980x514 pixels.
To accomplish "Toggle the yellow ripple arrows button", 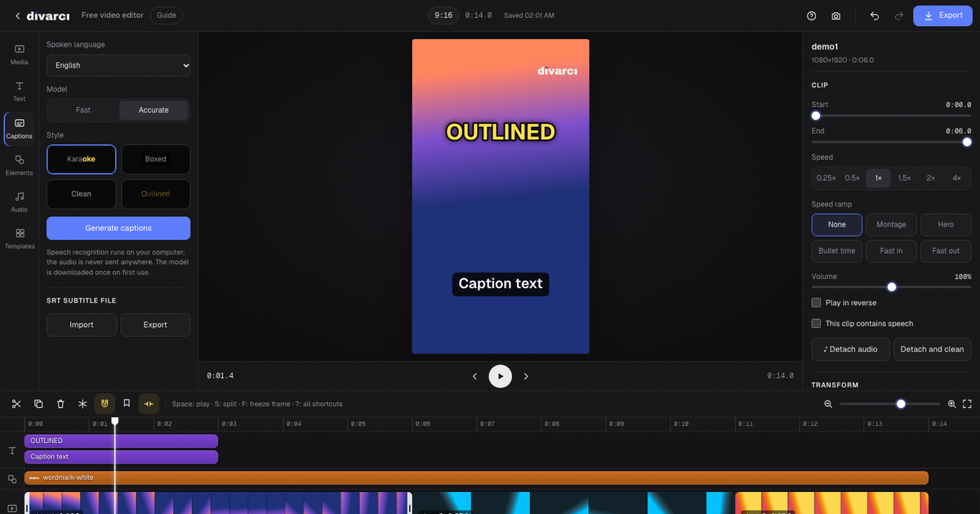I will coord(149,403).
